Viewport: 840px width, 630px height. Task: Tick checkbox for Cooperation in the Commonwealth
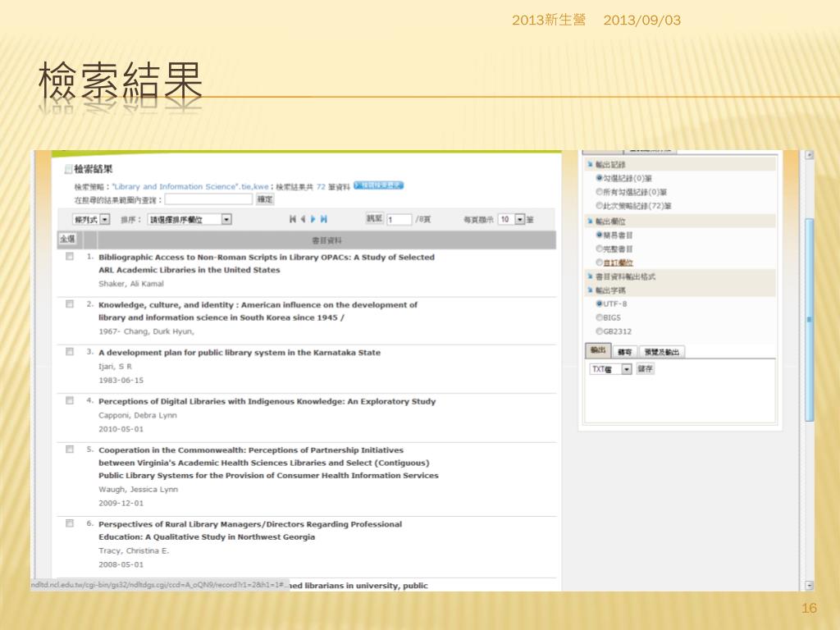(70, 450)
